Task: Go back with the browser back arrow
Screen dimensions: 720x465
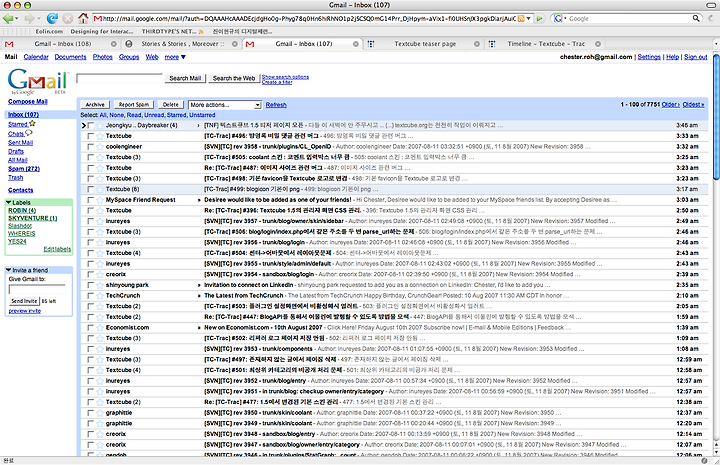Action: [8, 18]
